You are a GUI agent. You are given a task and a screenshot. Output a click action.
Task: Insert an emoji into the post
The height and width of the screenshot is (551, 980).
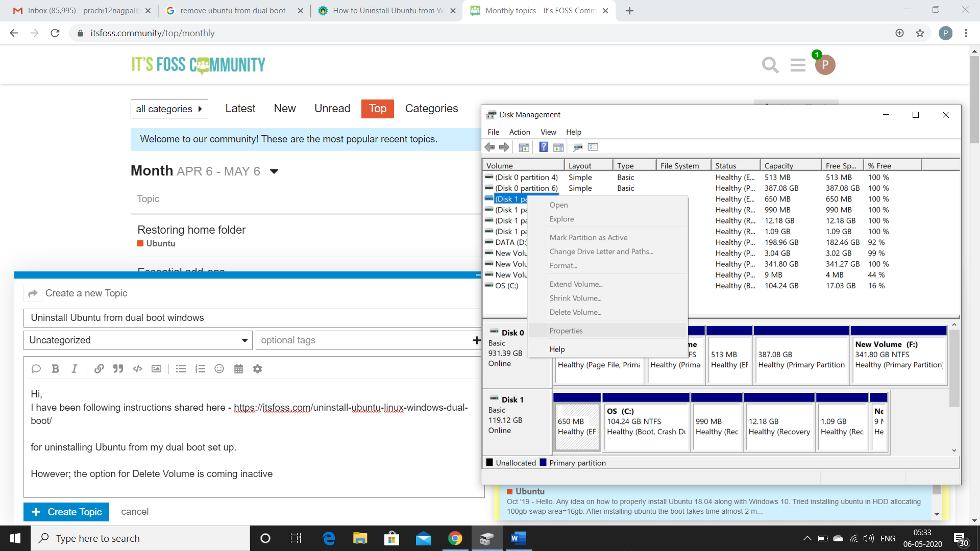pyautogui.click(x=219, y=368)
